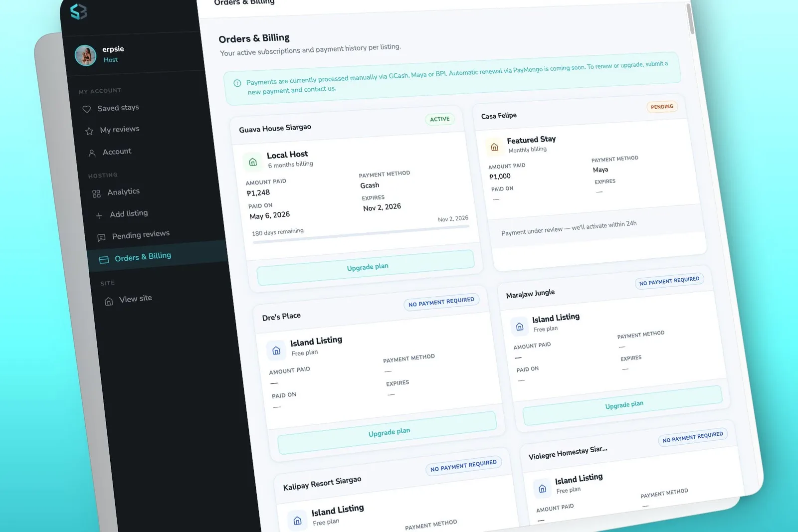Upgrade plan for Guava House Siargao
This screenshot has width=798, height=532.
(366, 267)
